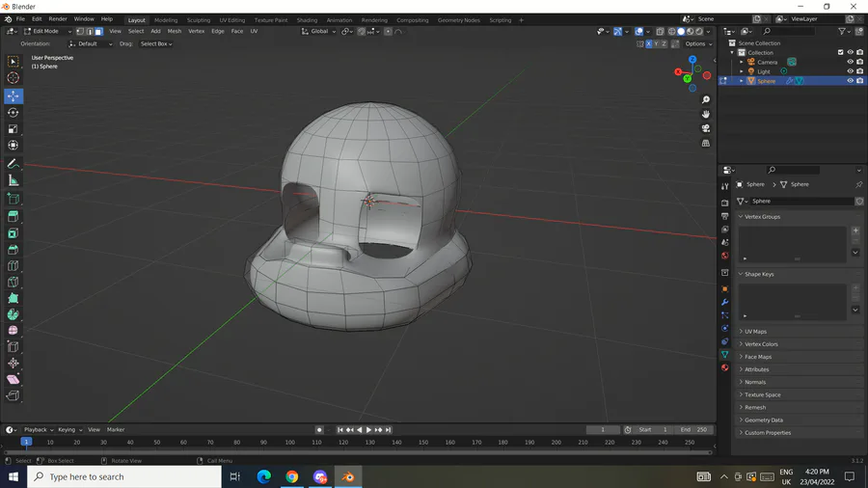Screen dimensions: 868x488
Task: Expand the UV Maps panel
Action: 755,332
